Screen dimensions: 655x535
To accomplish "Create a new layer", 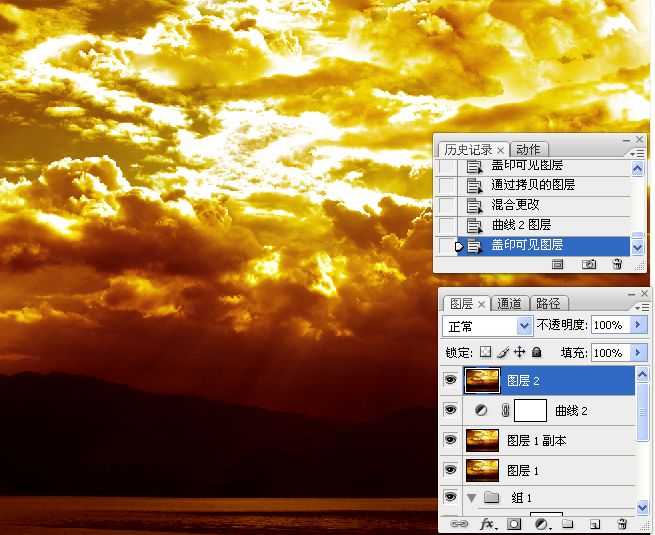I will click(x=595, y=524).
